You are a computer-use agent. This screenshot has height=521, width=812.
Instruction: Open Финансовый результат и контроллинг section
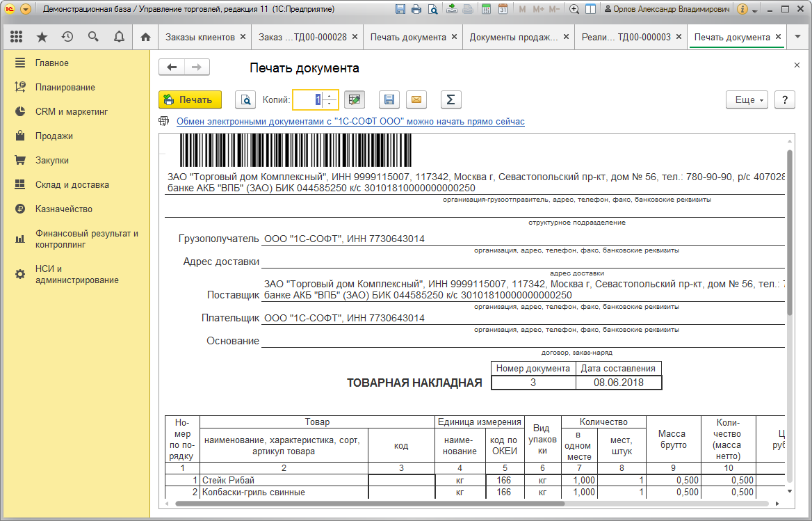86,239
